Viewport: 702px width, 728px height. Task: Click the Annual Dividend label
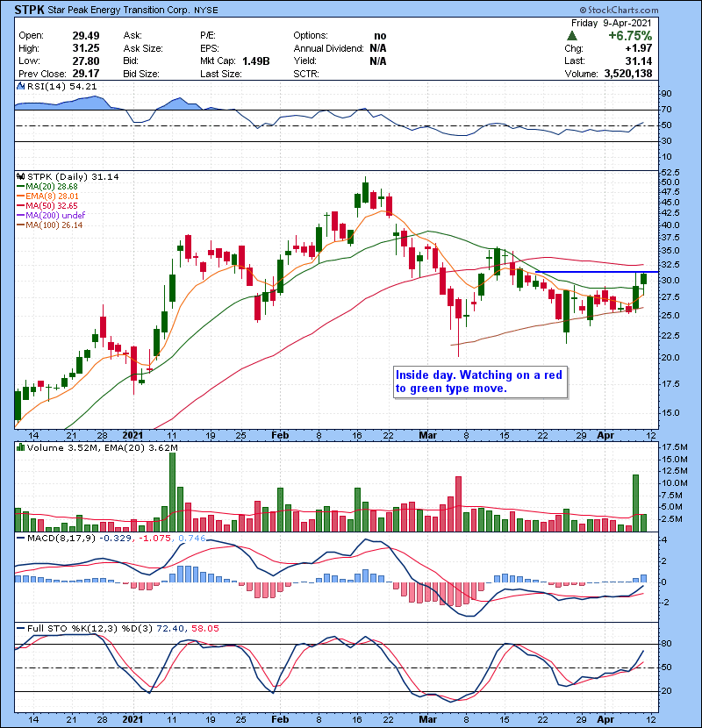coord(328,48)
